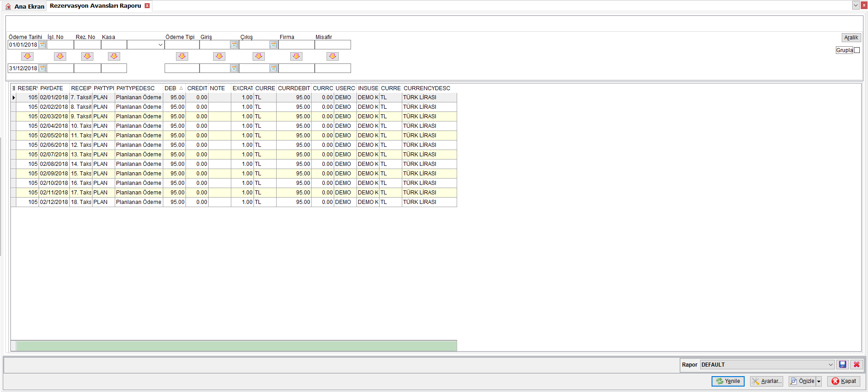
Task: Click the green grid footer summary bar
Action: pos(236,346)
